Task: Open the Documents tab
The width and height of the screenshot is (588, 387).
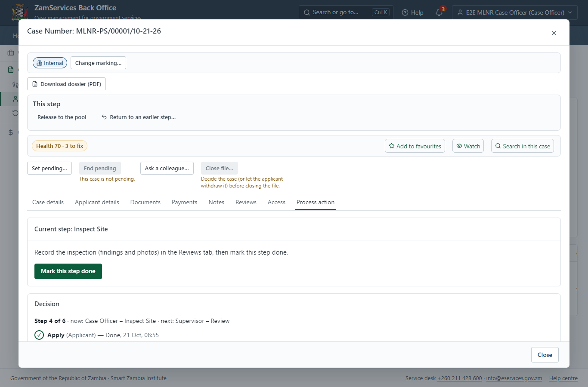Action: point(145,202)
